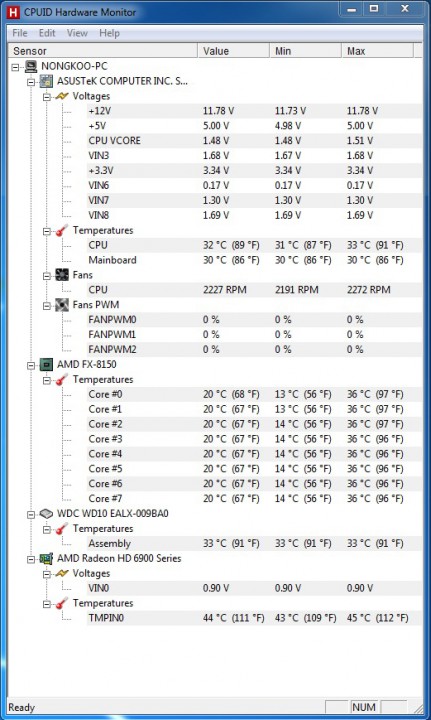Maximize the Hardware Monitor window

374,8
